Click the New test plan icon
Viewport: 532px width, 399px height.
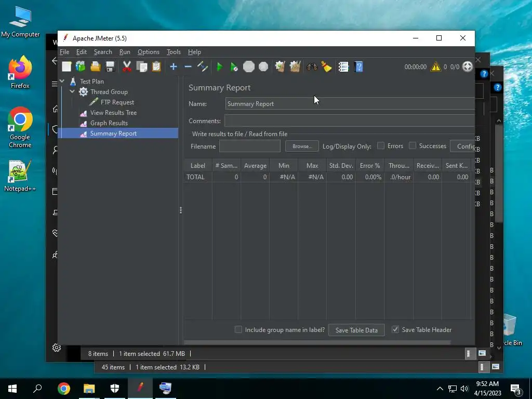pos(66,66)
